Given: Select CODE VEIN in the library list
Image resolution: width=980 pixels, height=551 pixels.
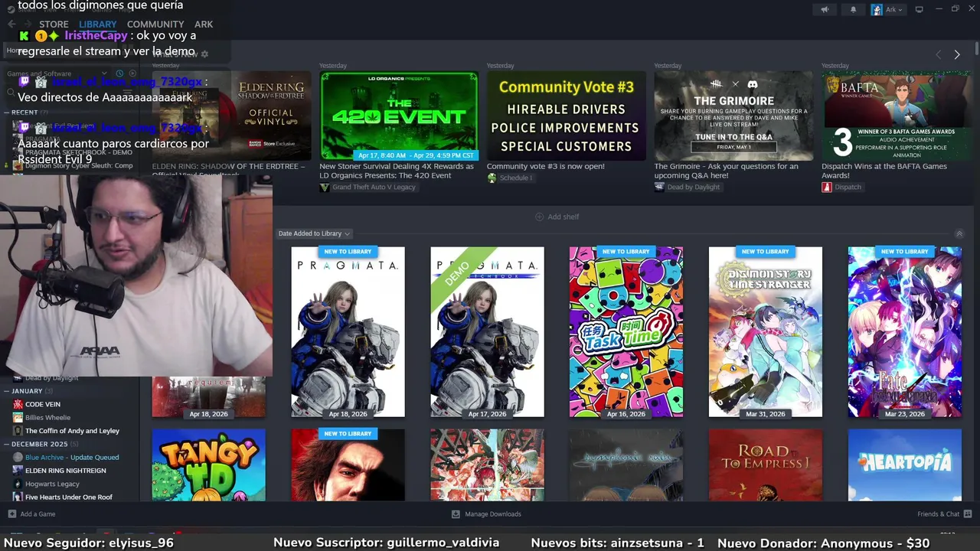Looking at the screenshot, I should point(43,404).
